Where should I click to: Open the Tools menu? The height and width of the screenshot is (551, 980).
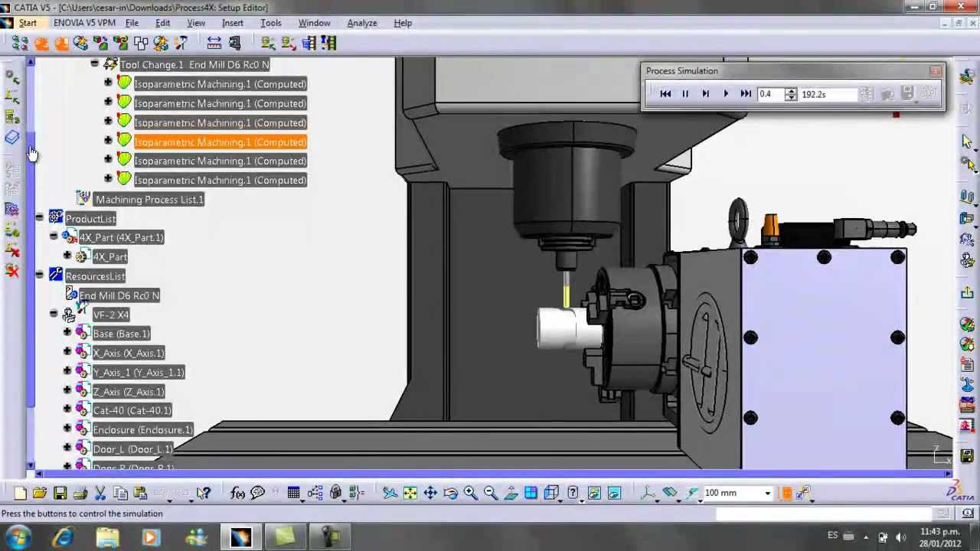click(271, 23)
